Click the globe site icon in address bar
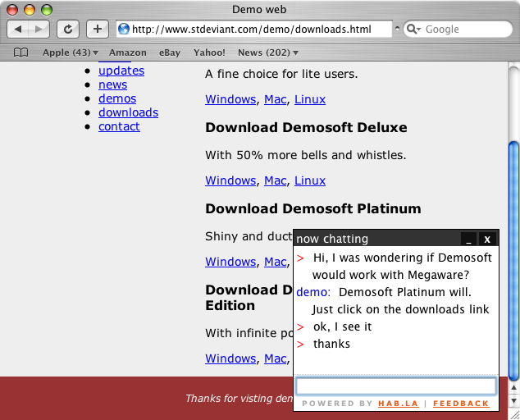The width and height of the screenshot is (520, 420). [124, 30]
